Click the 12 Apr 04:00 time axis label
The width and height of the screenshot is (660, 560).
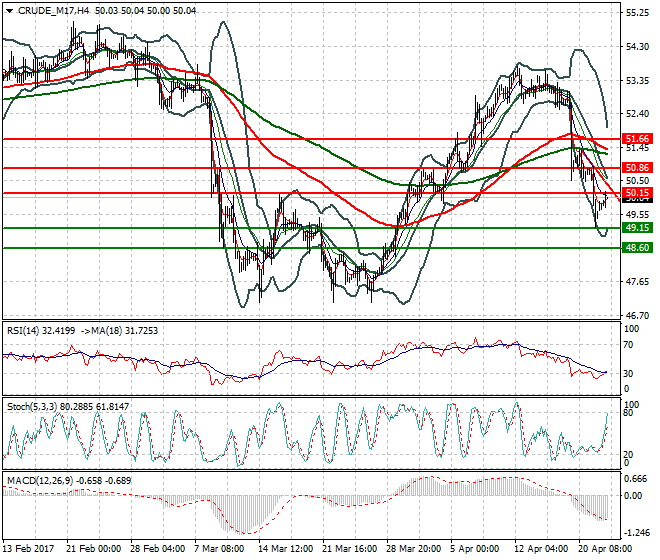tap(541, 549)
